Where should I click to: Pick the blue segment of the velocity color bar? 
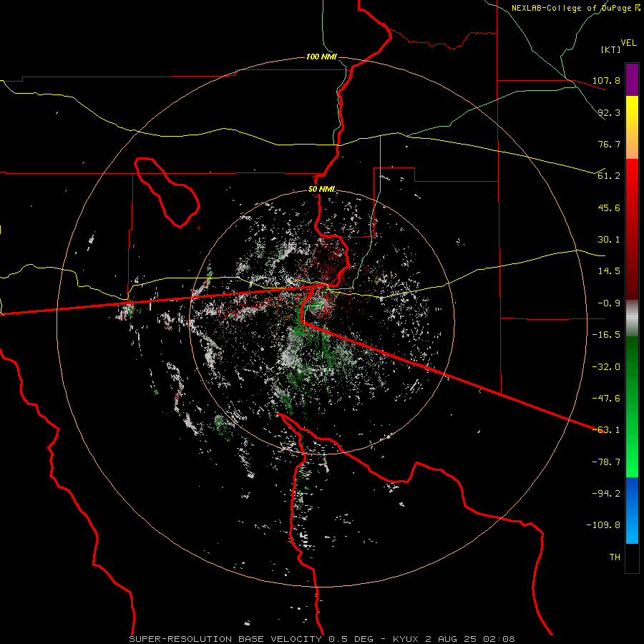point(632,510)
